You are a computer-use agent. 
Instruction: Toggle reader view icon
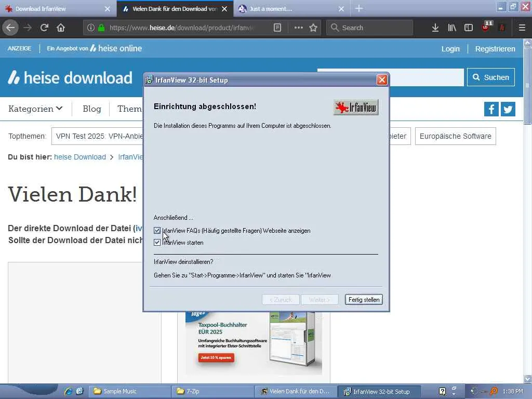[x=277, y=28]
